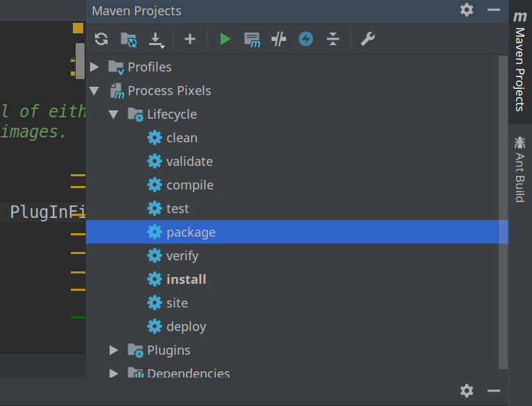Screen dimensions: 532x406
Task: Collapse the Process Pixels project node
Action: [95, 91]
